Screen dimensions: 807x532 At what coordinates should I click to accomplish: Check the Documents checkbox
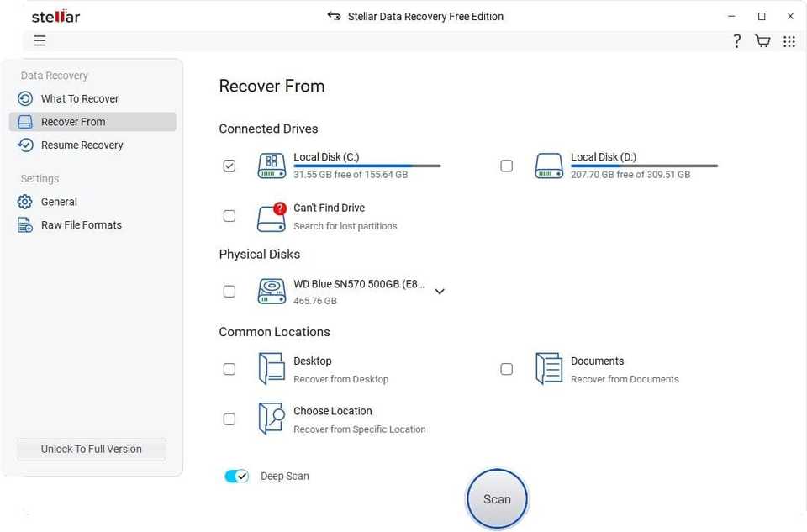tap(506, 368)
